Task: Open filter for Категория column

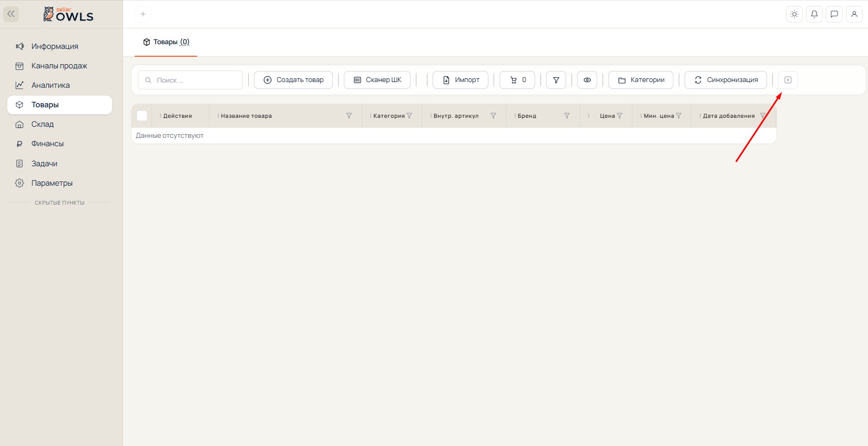Action: [410, 116]
